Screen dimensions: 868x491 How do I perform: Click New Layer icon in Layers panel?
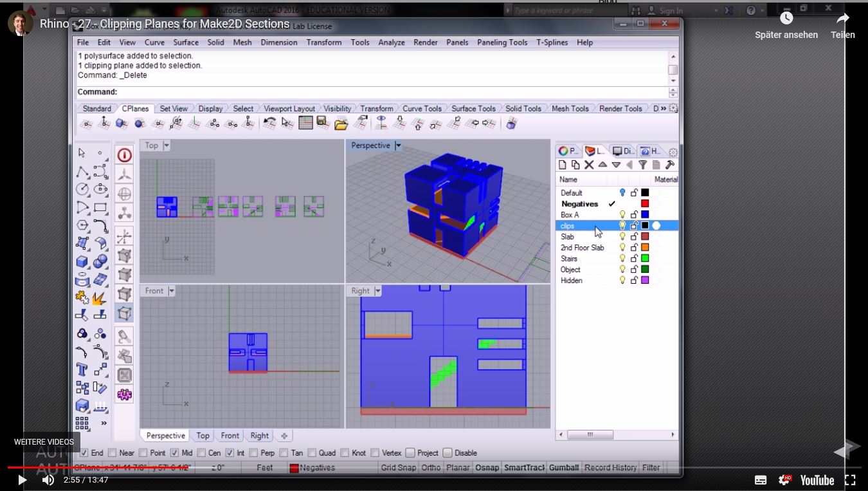click(563, 165)
